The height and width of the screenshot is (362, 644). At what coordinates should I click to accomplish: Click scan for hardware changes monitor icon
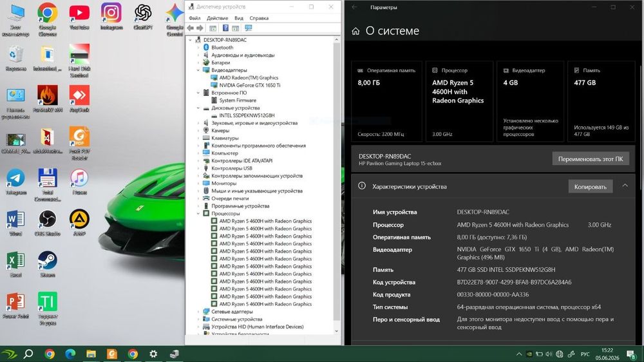[249, 28]
